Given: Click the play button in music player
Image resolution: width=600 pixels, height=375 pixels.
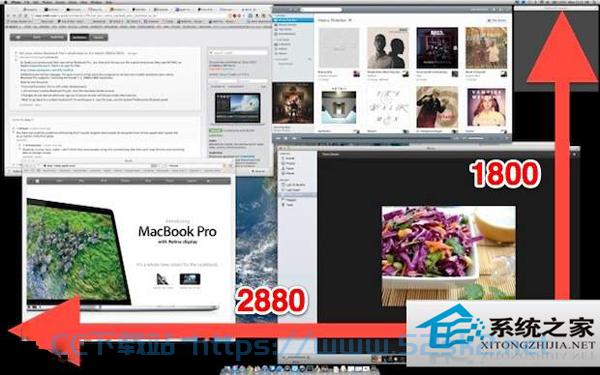Looking at the screenshot, I should pos(286,138).
